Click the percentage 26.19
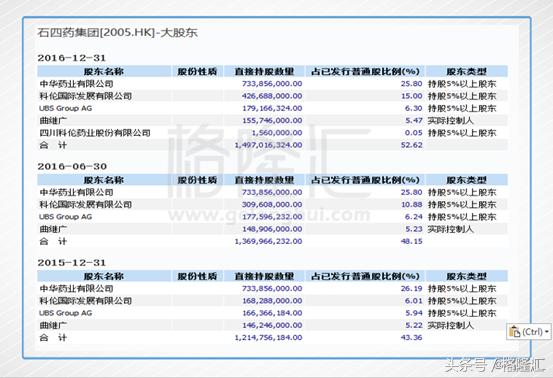553x378 pixels. click(412, 289)
